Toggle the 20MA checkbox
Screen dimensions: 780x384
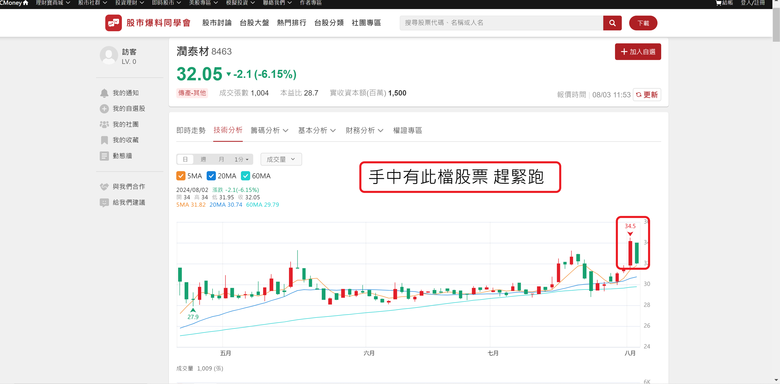[x=211, y=176]
